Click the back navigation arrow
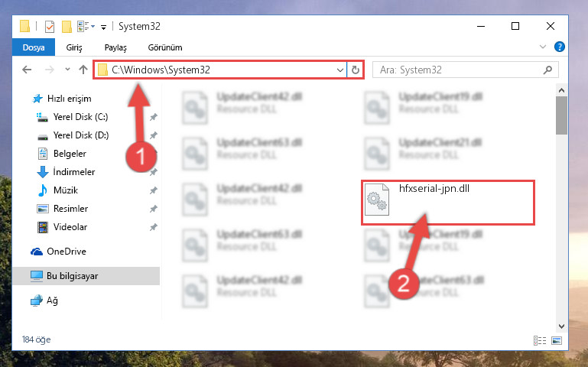The width and height of the screenshot is (588, 367). click(27, 70)
